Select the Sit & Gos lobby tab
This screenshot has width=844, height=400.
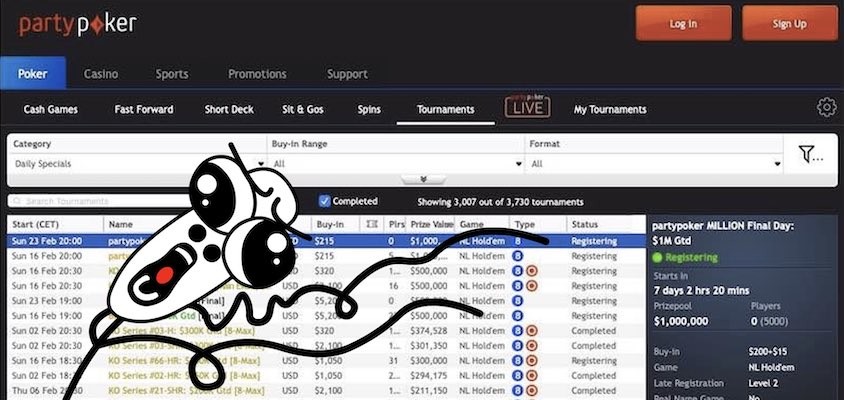[x=303, y=109]
